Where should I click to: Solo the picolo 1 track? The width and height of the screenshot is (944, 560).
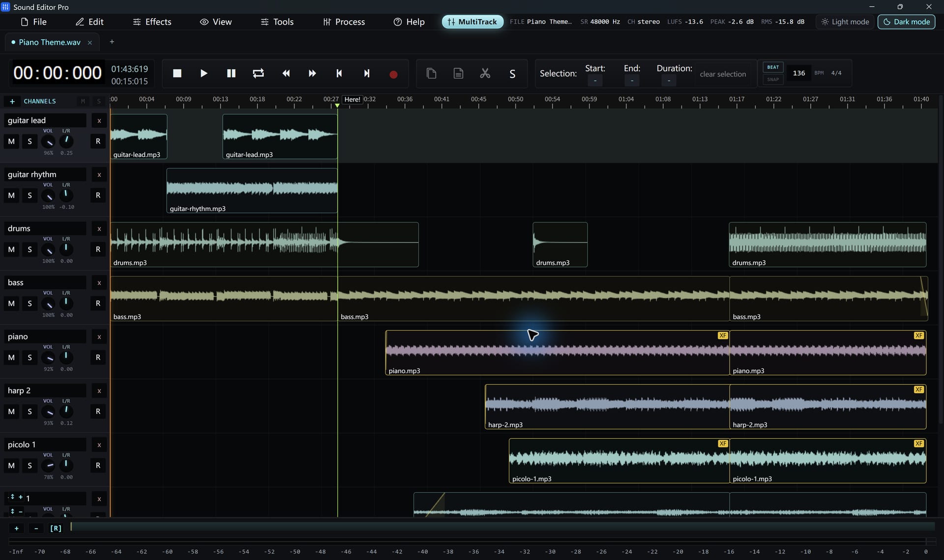click(x=29, y=466)
